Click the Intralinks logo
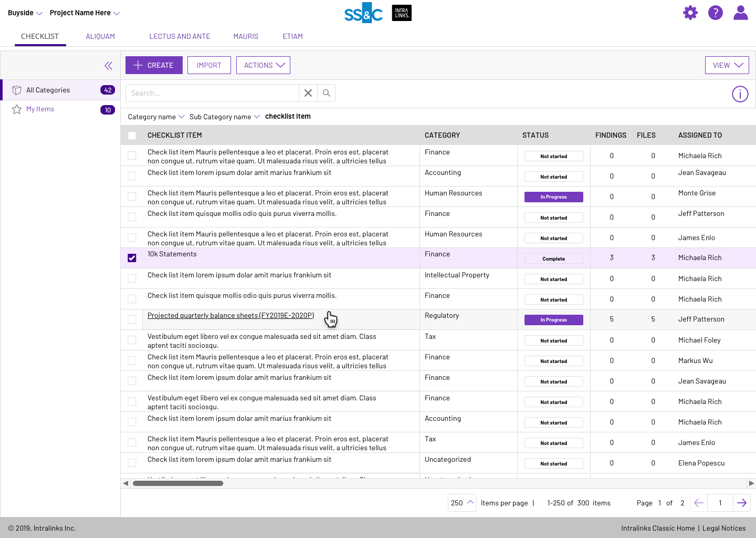This screenshot has height=538, width=756. [402, 13]
